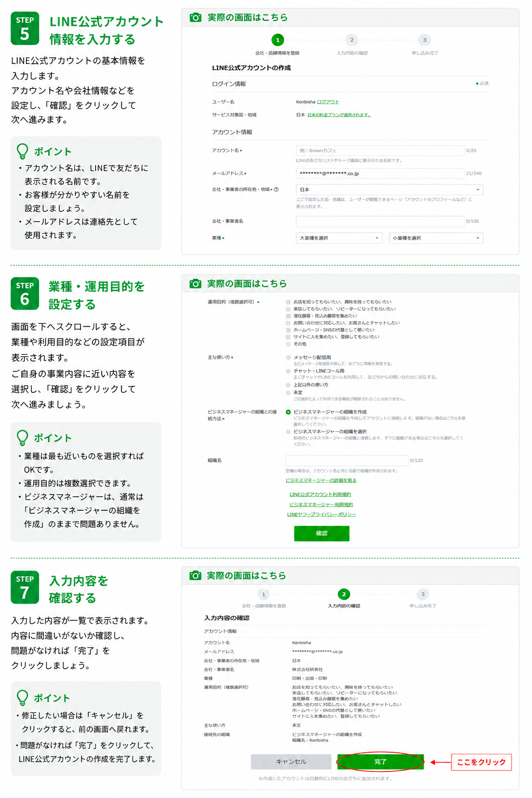The image size is (532, 798).
Task: In STEP 5 screen, select gray step 2 circle
Action: (352, 40)
